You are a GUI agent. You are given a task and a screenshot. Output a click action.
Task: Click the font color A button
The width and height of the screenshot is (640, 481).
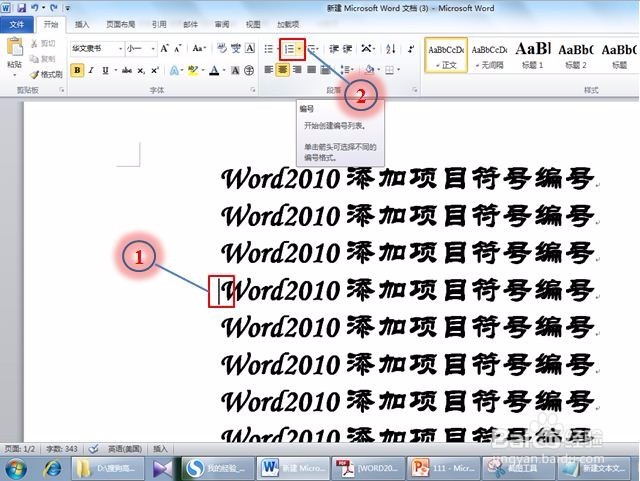[214, 71]
